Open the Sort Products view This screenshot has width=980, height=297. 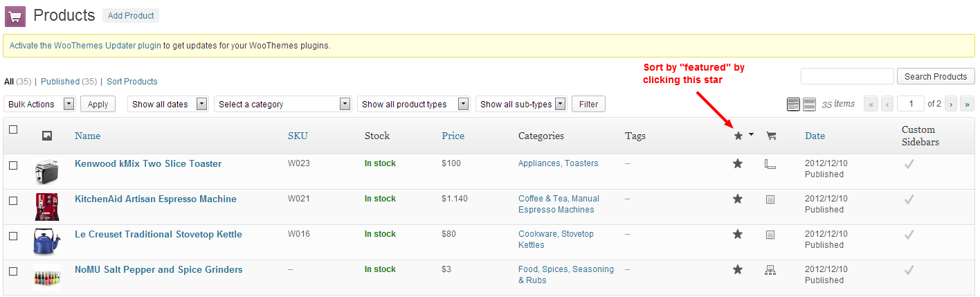coord(132,81)
